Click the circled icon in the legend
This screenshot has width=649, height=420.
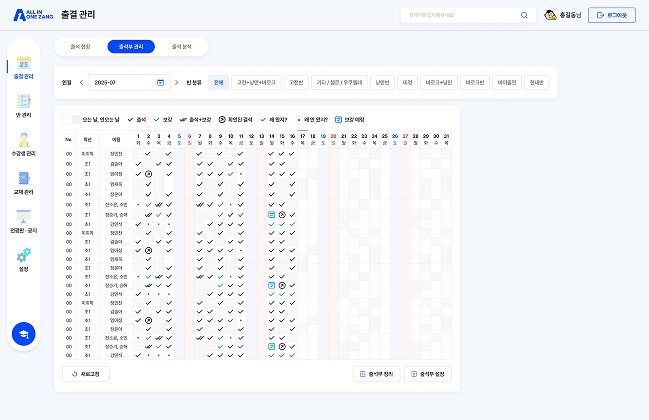tap(222, 120)
